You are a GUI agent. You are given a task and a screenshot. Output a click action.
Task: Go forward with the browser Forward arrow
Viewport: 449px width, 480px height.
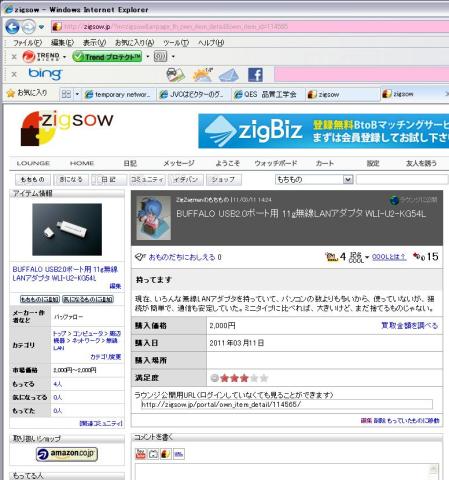click(29, 27)
